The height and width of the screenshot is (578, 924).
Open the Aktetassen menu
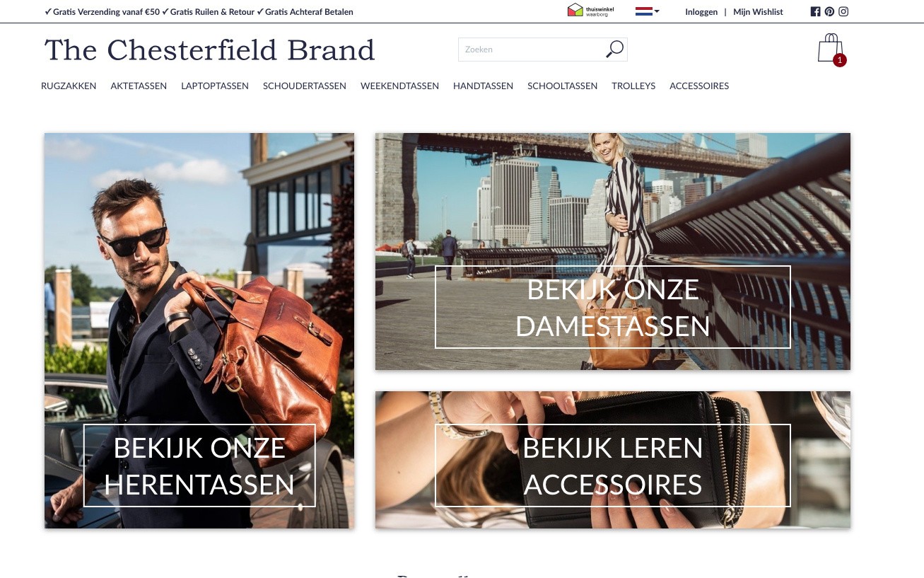(139, 86)
